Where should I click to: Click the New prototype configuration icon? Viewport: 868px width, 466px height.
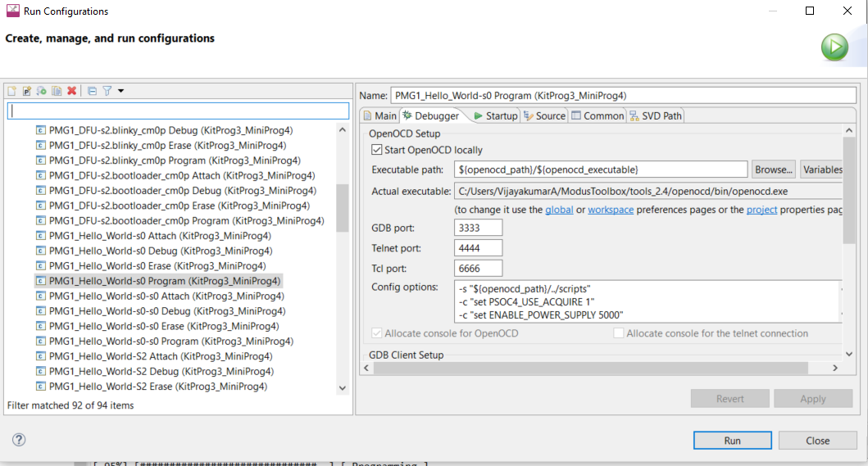pyautogui.click(x=27, y=91)
